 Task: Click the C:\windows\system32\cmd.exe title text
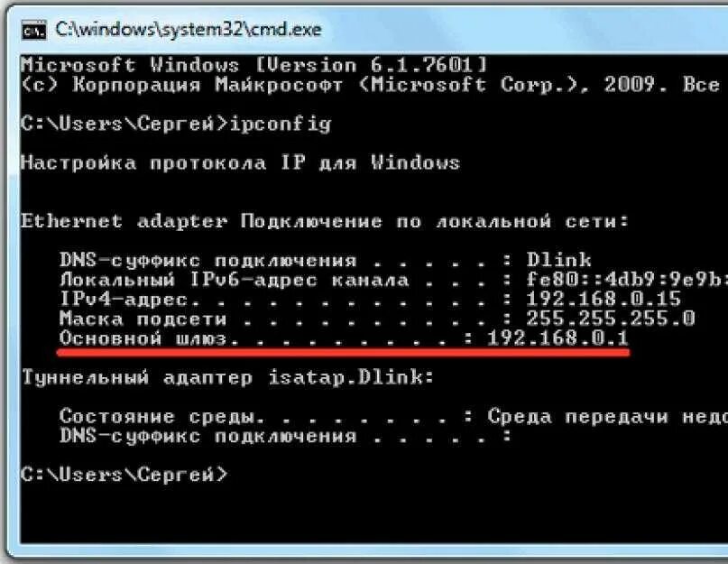[188, 30]
